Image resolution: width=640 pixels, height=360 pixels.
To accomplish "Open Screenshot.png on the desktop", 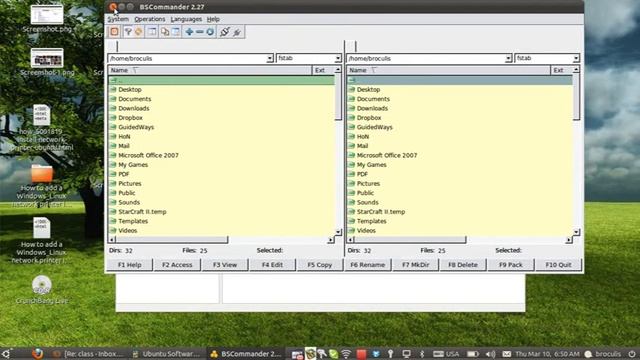I will click(47, 18).
